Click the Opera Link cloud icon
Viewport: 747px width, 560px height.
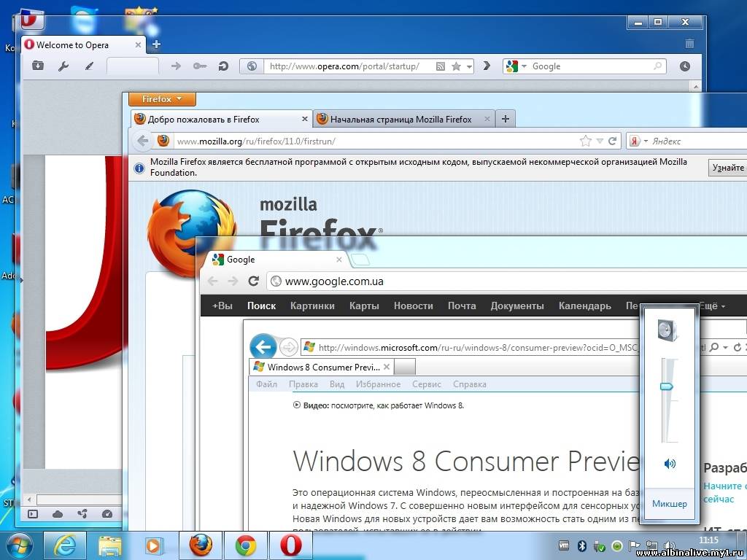point(58,514)
